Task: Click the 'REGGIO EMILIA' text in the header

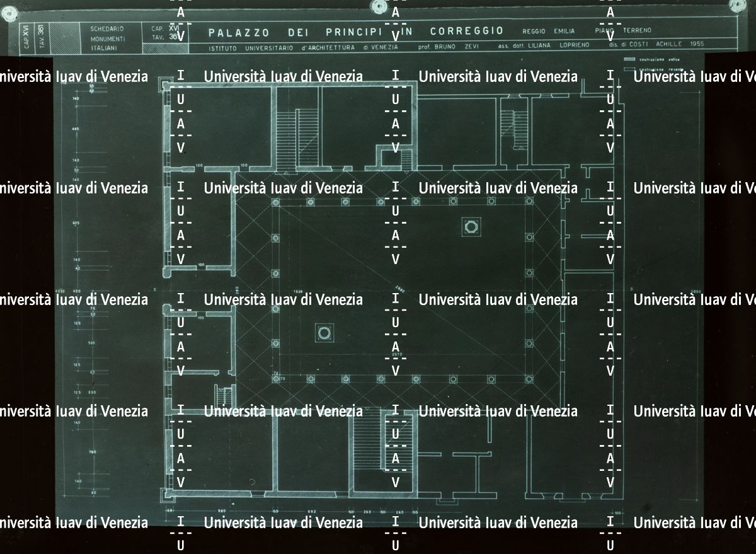Action: coord(548,31)
